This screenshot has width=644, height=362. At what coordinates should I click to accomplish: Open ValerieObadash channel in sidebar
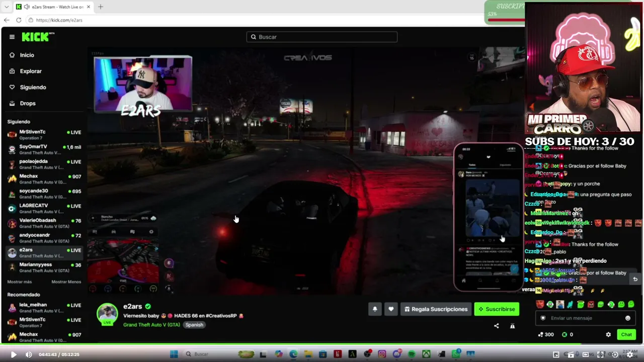44,223
